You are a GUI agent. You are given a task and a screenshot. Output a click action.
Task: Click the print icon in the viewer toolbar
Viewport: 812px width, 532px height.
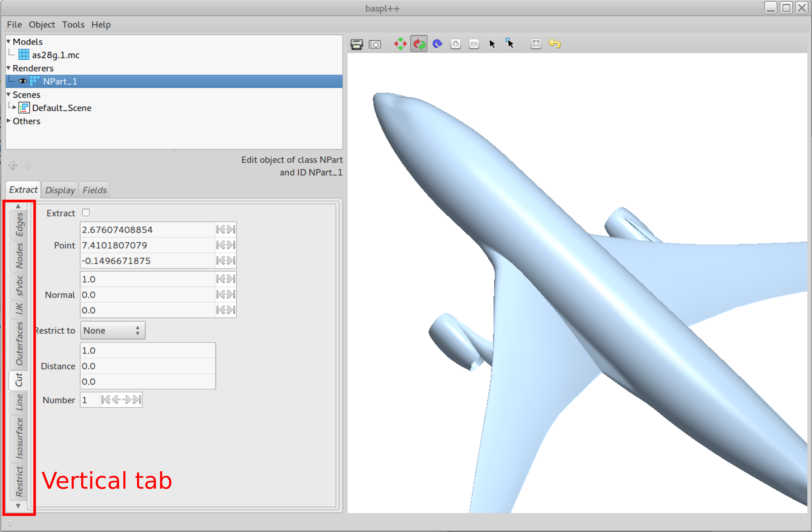[357, 44]
